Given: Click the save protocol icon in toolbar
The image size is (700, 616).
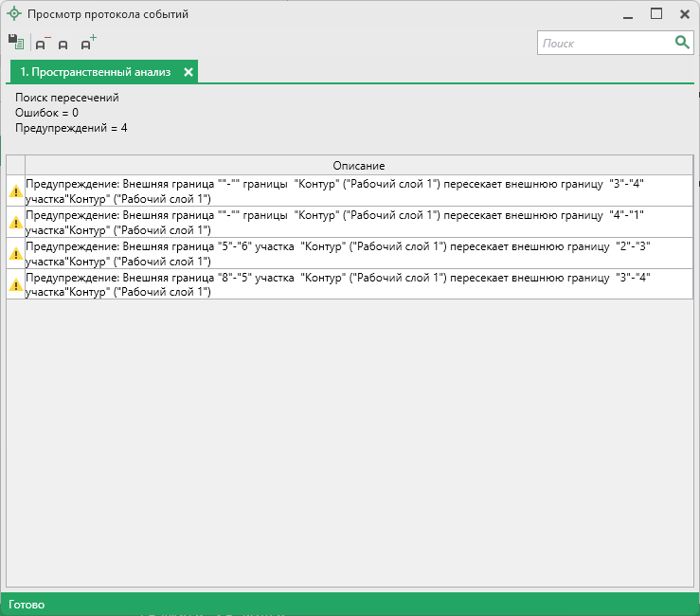Looking at the screenshot, I should tap(15, 43).
